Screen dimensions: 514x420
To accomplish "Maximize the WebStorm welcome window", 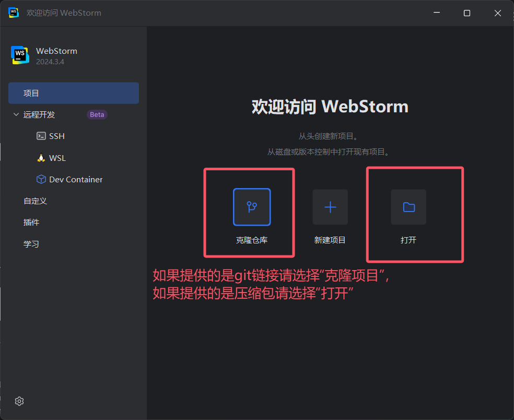I will point(467,13).
